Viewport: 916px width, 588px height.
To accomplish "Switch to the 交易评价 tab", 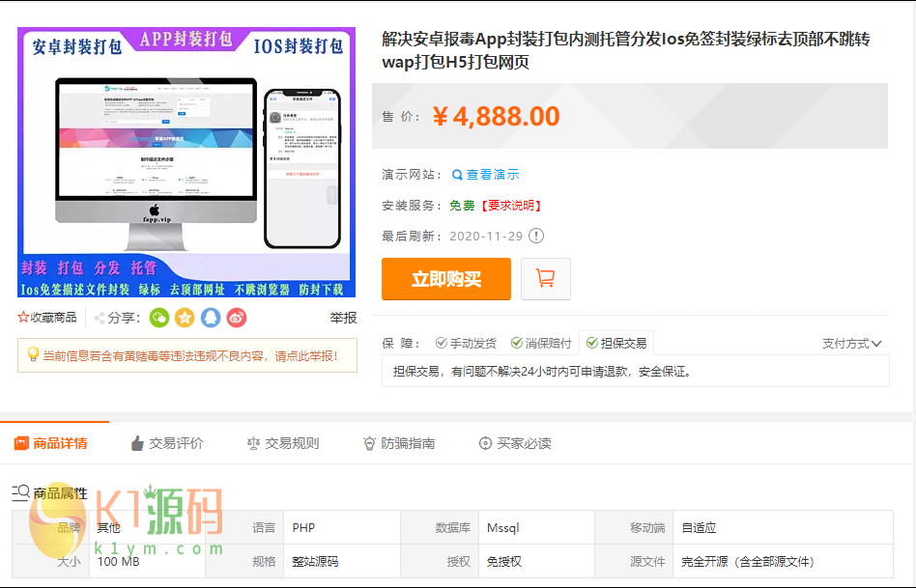I will (167, 443).
